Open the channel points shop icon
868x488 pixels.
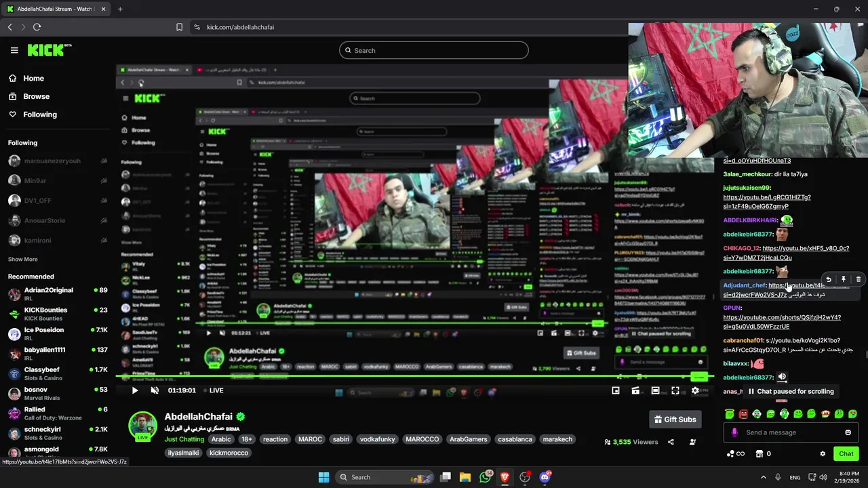pyautogui.click(x=759, y=453)
